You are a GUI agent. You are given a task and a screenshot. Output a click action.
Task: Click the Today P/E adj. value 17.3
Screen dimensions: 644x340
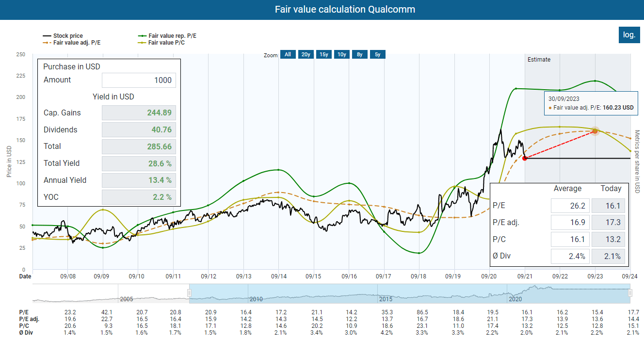tap(608, 223)
